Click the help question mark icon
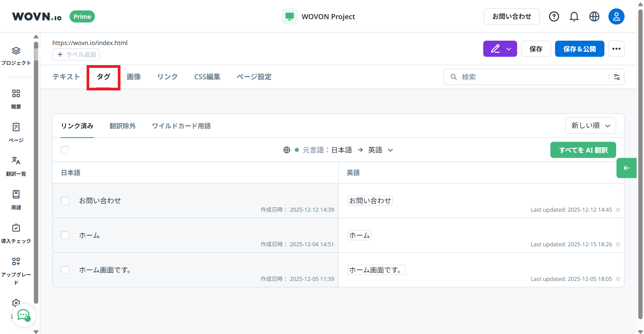Screen dimensions: 644x334 pos(554,16)
